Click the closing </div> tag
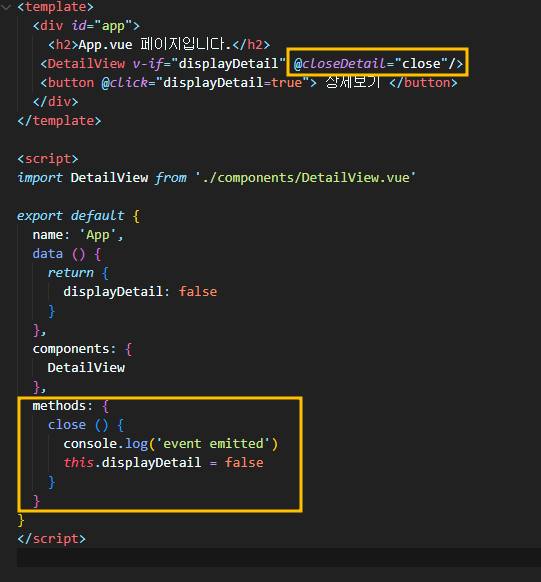 pyautogui.click(x=55, y=101)
